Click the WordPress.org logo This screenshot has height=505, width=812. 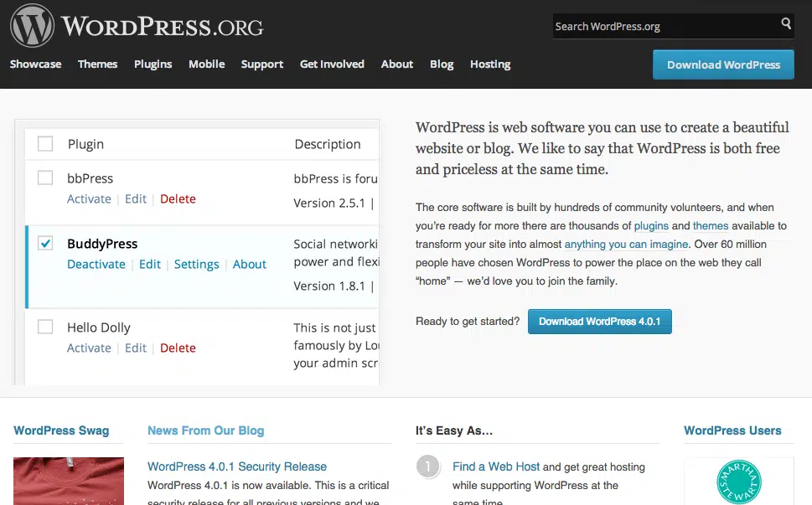(137, 26)
